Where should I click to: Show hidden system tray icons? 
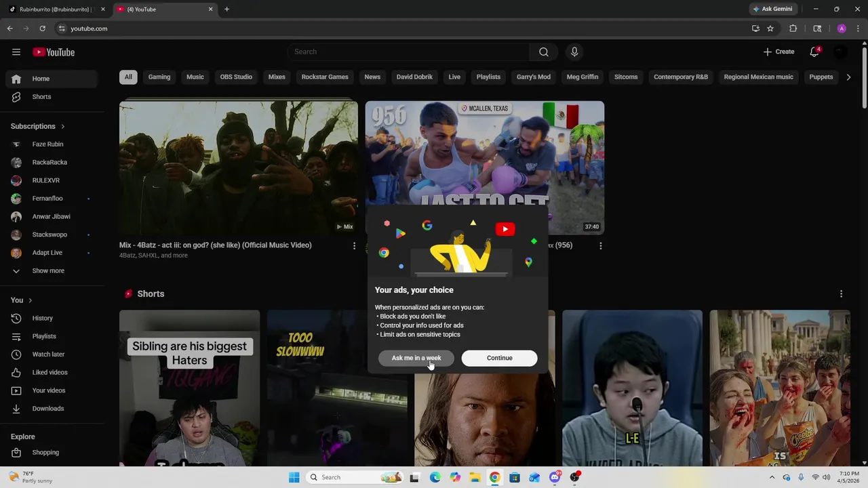772,477
